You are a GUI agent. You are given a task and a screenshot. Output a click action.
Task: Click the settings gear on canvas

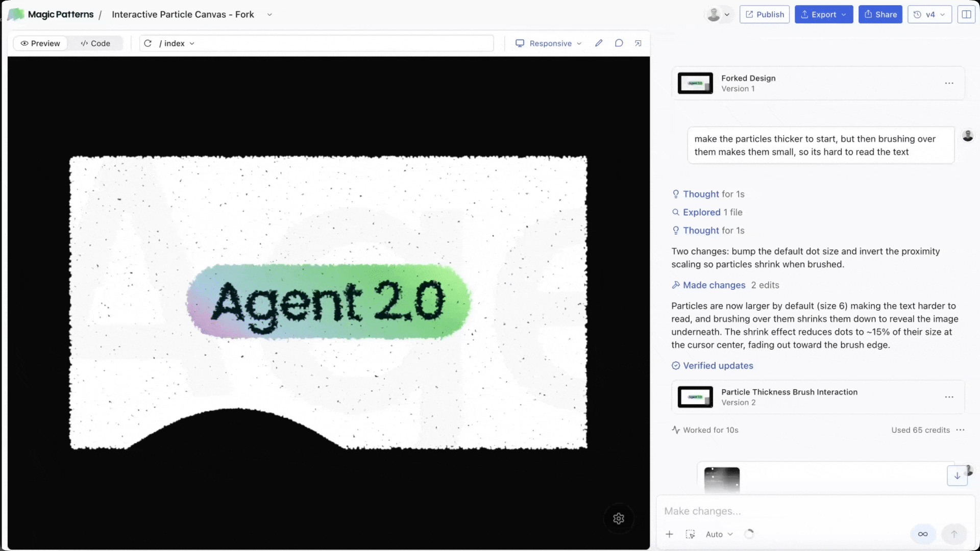coord(619,519)
